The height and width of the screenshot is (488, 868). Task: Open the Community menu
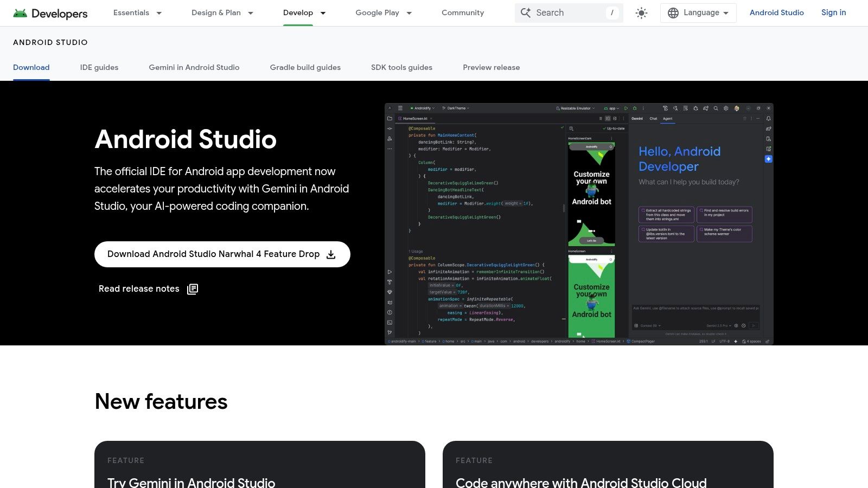coord(462,12)
